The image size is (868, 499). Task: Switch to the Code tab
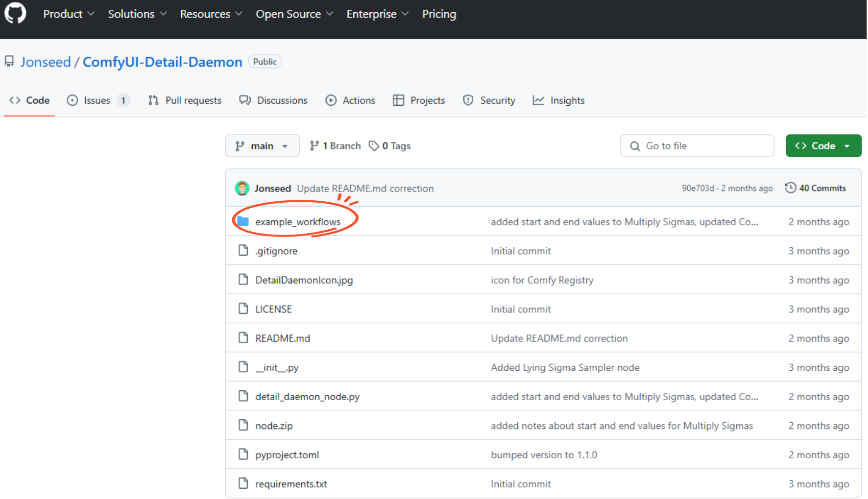29,100
